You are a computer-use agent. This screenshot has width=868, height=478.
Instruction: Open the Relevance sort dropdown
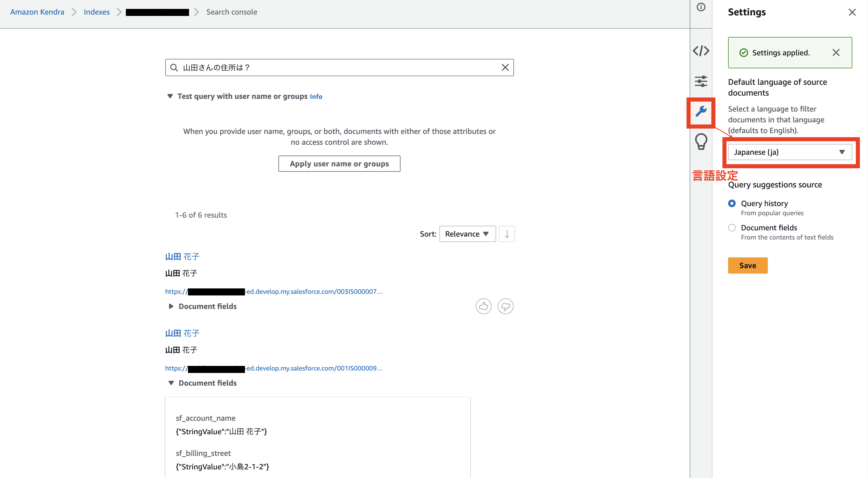[467, 234]
